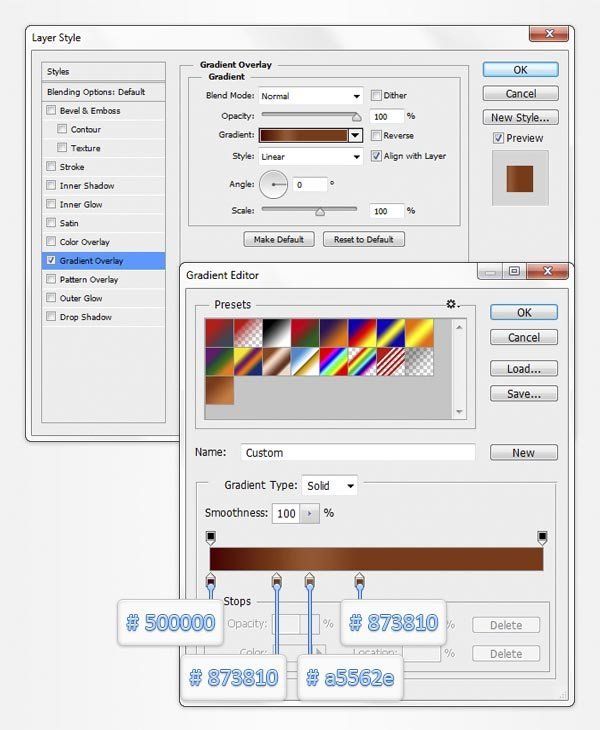This screenshot has width=600, height=730.
Task: Uncheck Align with Layer
Action: click(376, 156)
